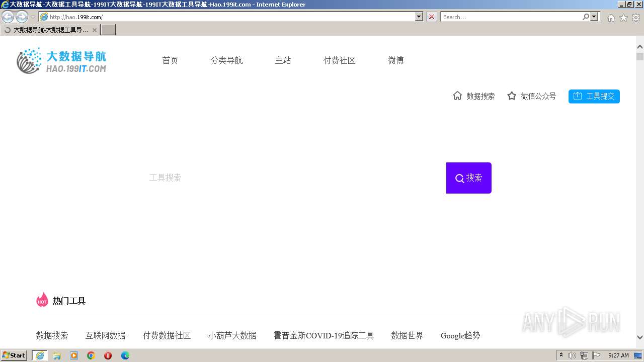Screen dimensions: 644x362
Task: Open File Explorer from the taskbar
Action: tap(57, 355)
